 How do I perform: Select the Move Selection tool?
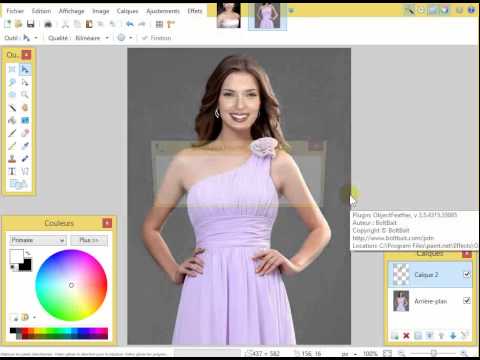point(25,82)
